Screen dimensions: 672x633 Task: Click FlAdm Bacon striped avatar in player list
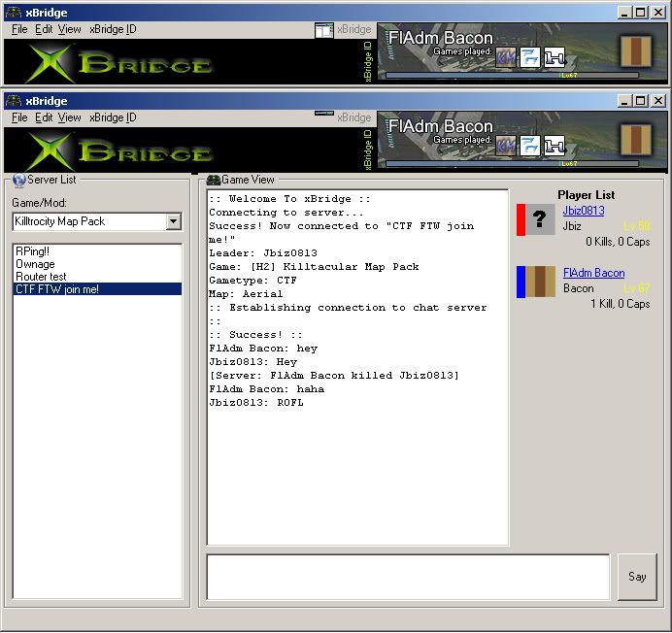(x=541, y=282)
